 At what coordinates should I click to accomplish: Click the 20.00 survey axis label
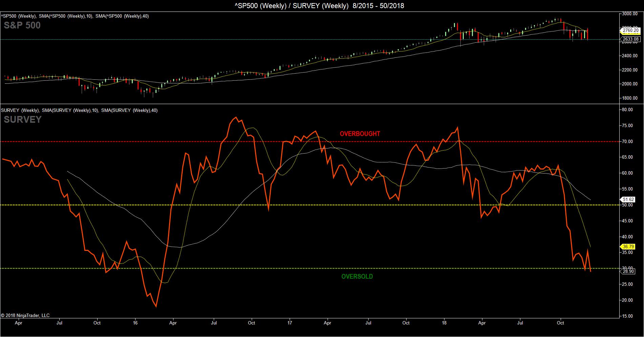(627, 300)
